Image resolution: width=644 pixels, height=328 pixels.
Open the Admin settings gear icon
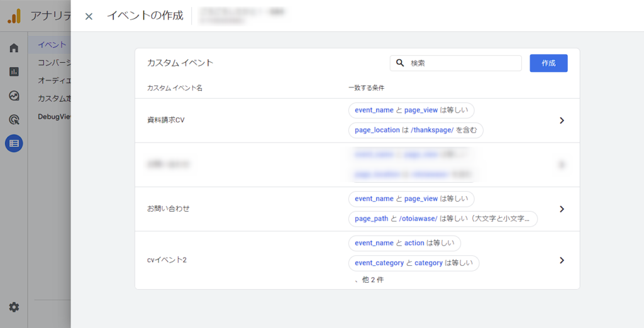[14, 307]
